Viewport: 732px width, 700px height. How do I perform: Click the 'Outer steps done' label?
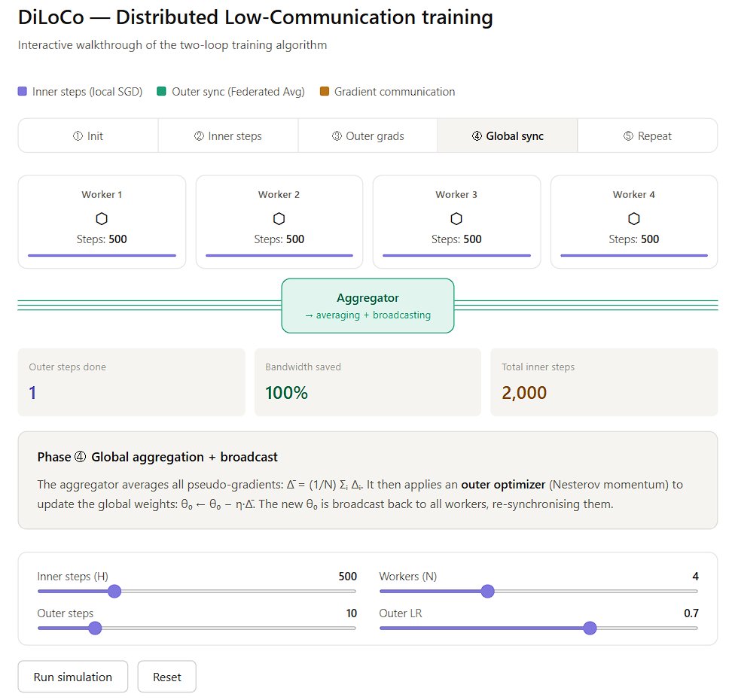point(67,367)
